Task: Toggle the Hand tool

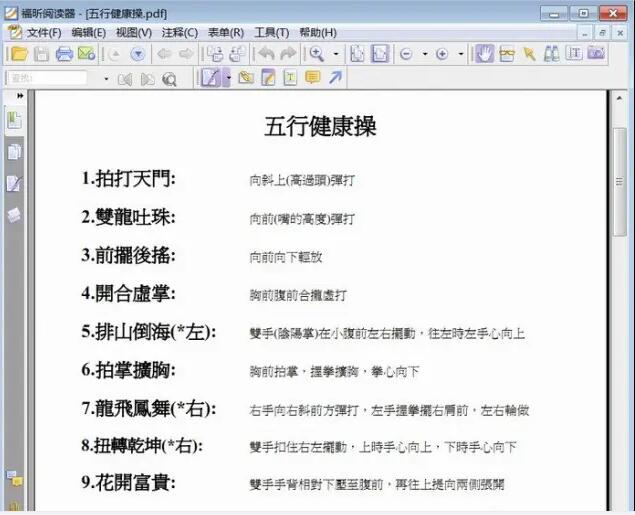Action: 484,53
